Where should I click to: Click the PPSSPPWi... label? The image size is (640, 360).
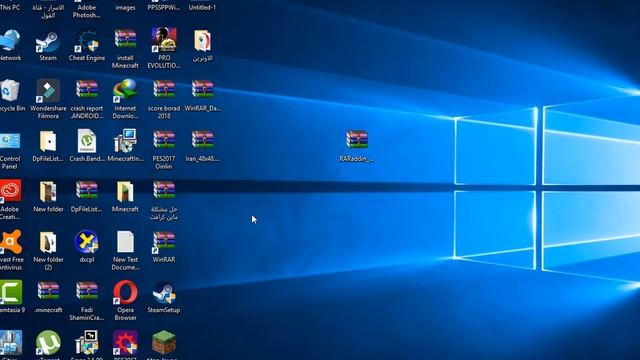click(x=164, y=7)
